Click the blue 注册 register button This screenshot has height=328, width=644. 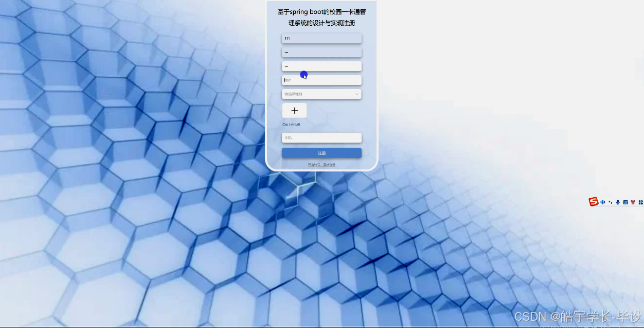point(321,153)
